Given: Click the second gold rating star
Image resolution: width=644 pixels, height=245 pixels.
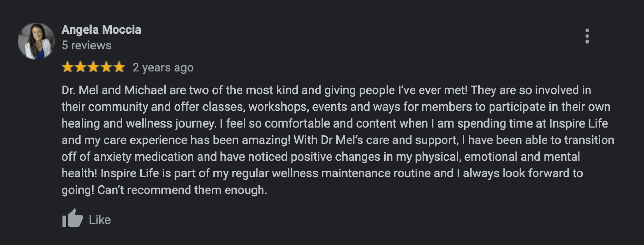Looking at the screenshot, I should pyautogui.click(x=80, y=67).
